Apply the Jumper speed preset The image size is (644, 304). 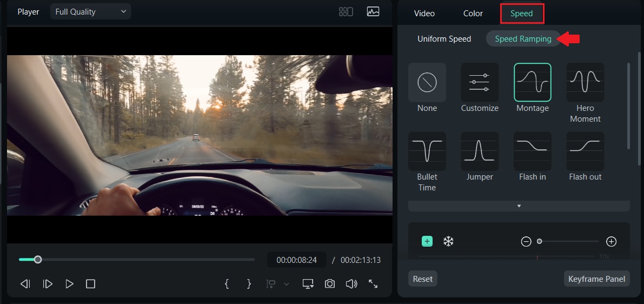pyautogui.click(x=480, y=151)
